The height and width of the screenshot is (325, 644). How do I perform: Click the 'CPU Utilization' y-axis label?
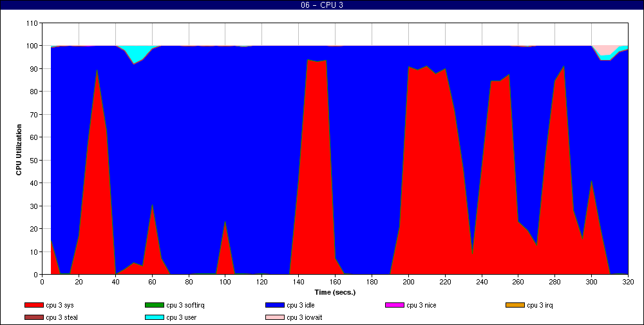19,149
